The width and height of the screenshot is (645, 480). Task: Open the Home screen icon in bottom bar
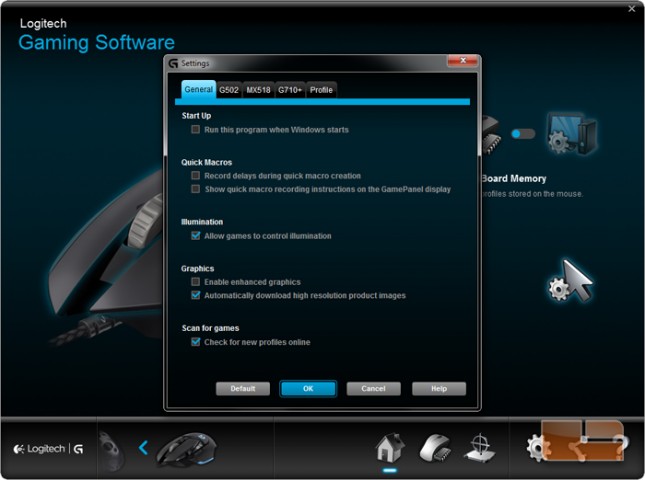tap(390, 448)
